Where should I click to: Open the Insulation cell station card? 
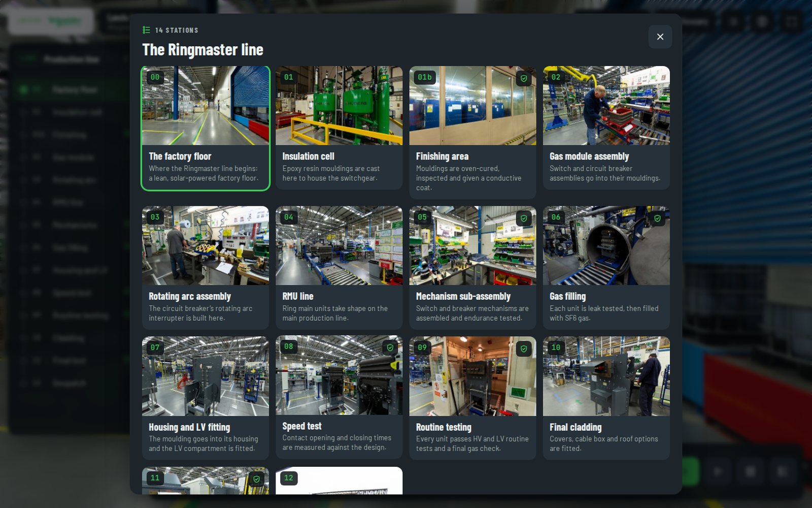[x=339, y=128]
